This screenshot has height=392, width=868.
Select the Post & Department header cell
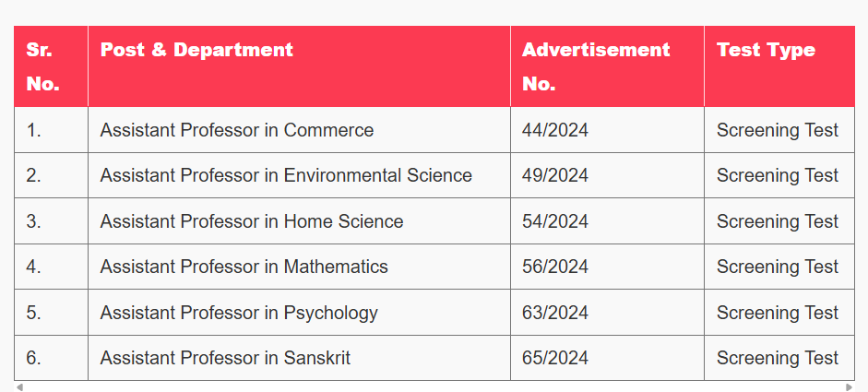(299, 66)
